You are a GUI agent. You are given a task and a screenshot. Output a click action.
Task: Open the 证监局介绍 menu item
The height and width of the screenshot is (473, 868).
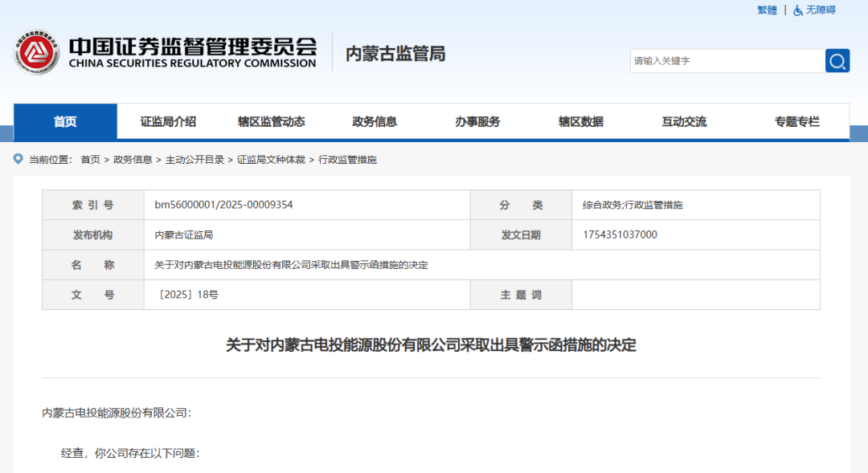coord(168,122)
